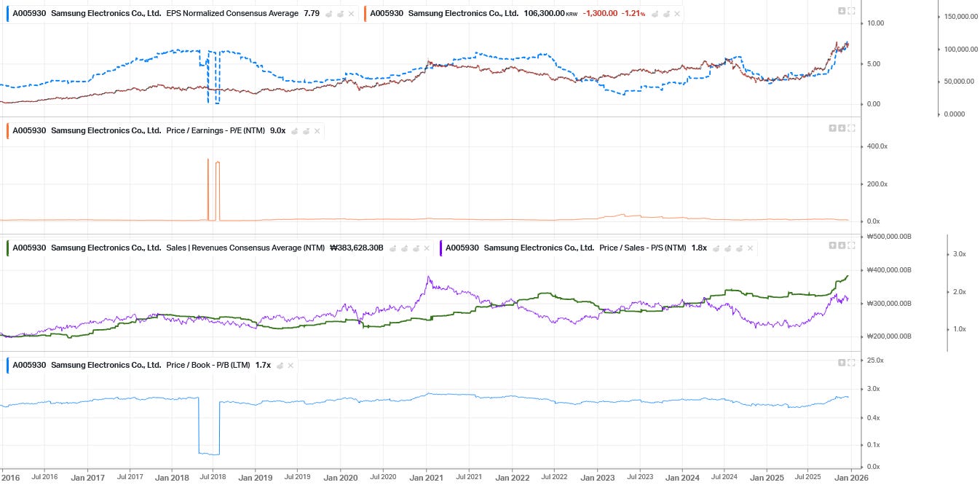This screenshot has height=485, width=980.
Task: Select the Price / Earnings - P/E (NTM) legend label
Action: pos(216,131)
